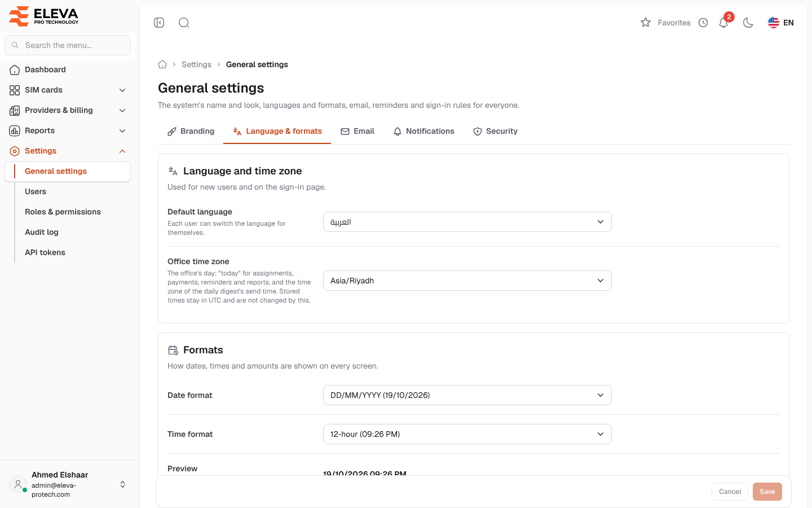This screenshot has height=508, width=812.
Task: Open the Time format dropdown
Action: (467, 434)
